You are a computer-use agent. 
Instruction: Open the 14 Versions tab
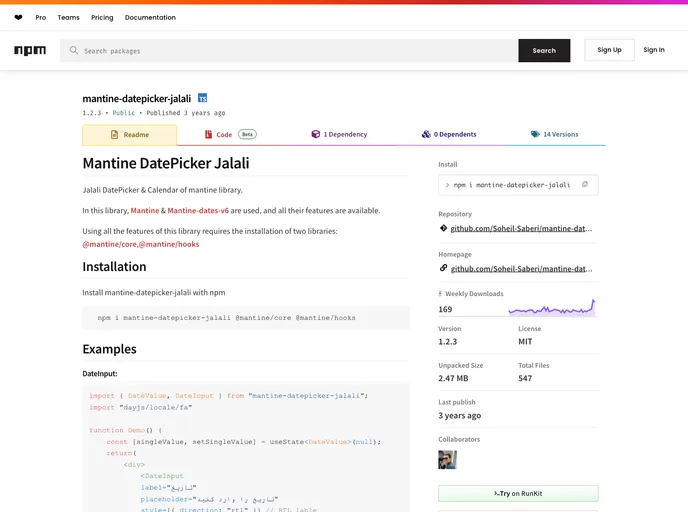click(555, 134)
